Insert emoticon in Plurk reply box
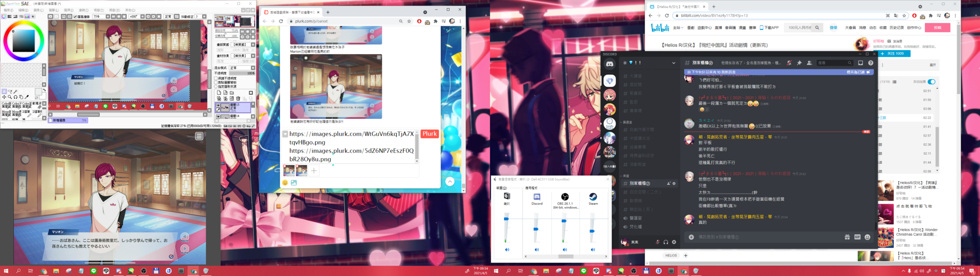Viewport: 980px width, 276px height. [x=285, y=183]
